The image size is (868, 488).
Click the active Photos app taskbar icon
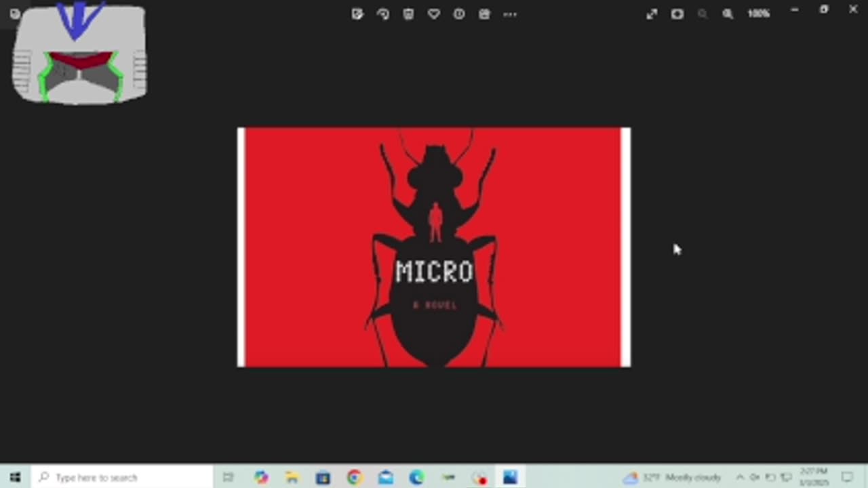click(510, 477)
